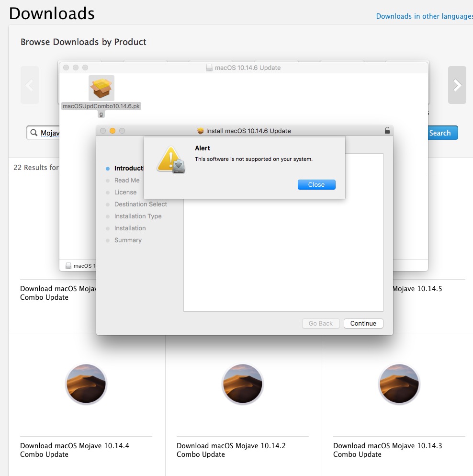The width and height of the screenshot is (473, 476).
Task: Click the blue Search button
Action: pyautogui.click(x=442, y=133)
